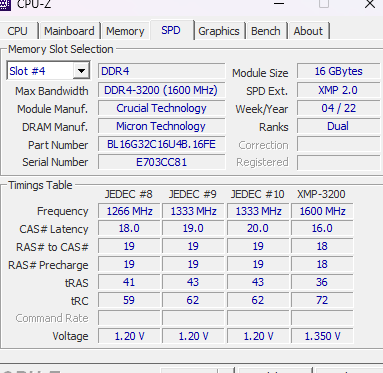Click the 16.0 CAS# Latency cell
This screenshot has height=373, width=383.
(322, 228)
